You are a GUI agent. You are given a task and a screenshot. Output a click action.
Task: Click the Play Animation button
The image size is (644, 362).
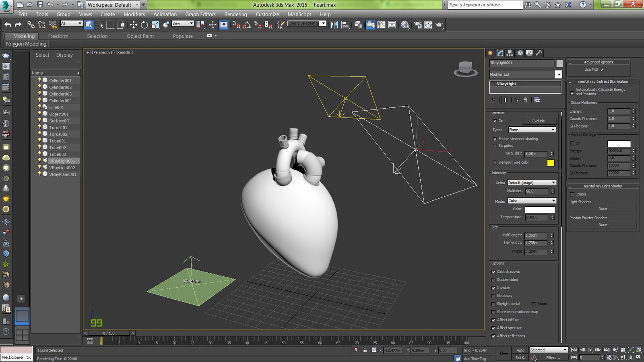point(590,350)
